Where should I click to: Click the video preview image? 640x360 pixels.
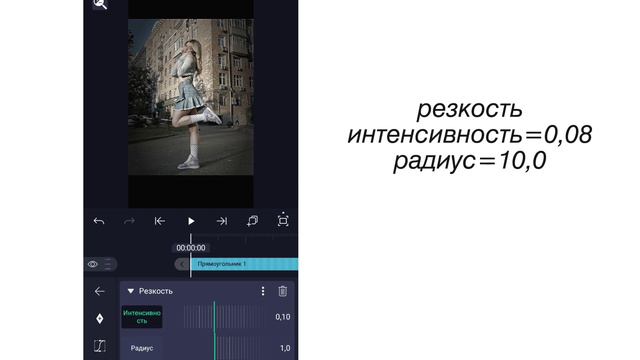coord(191,97)
